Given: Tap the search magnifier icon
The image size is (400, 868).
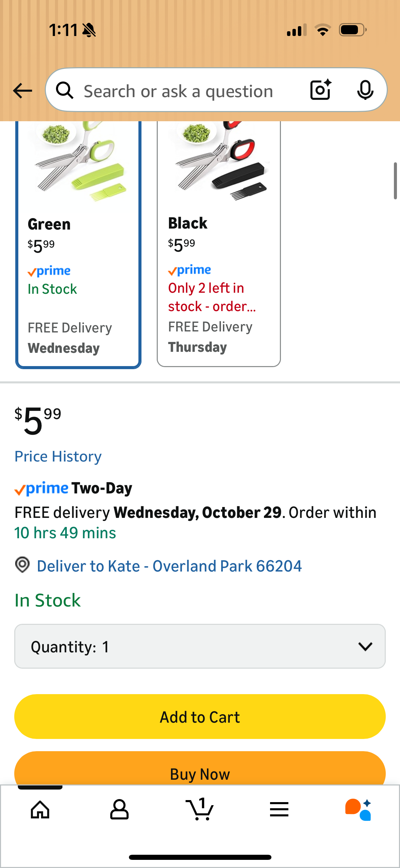Looking at the screenshot, I should click(x=64, y=91).
